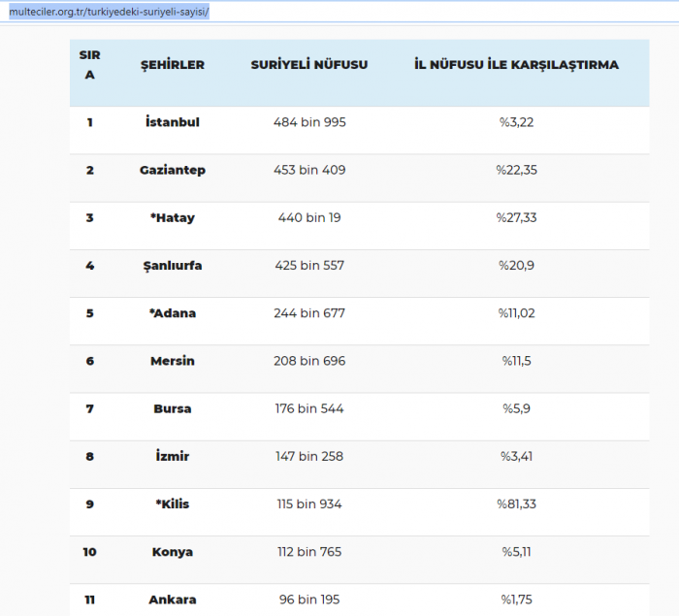Select the Gaziantep city cell
The image size is (679, 616).
(173, 170)
